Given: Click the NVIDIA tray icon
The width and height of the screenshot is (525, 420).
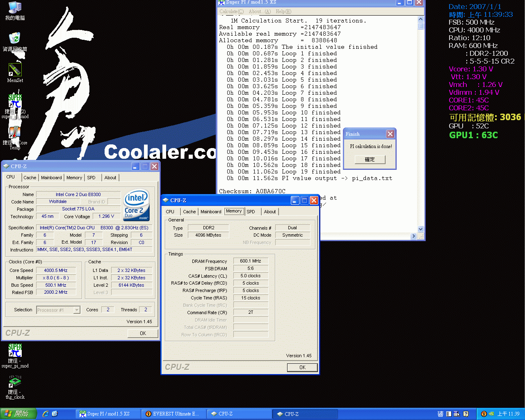Looking at the screenshot, I should pyautogui.click(x=491, y=414).
